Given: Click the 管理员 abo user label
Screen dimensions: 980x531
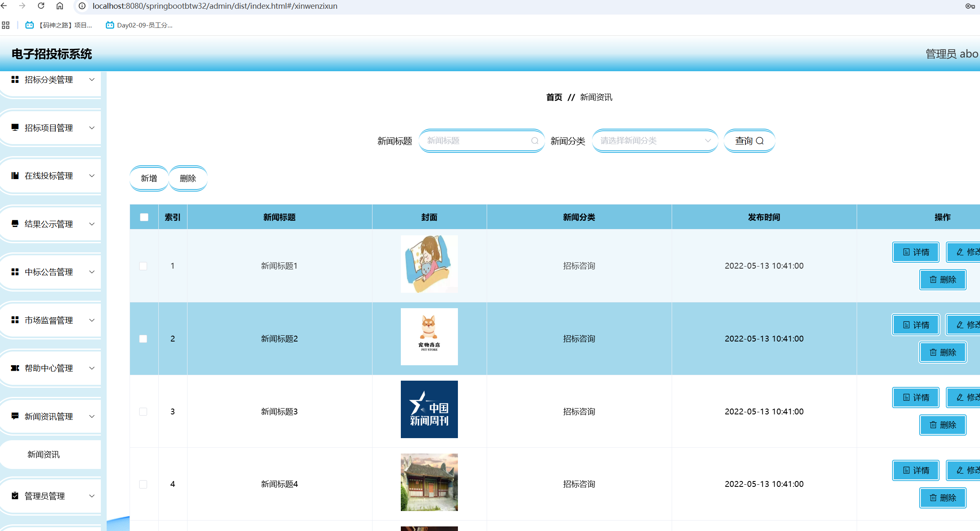Looking at the screenshot, I should point(952,54).
